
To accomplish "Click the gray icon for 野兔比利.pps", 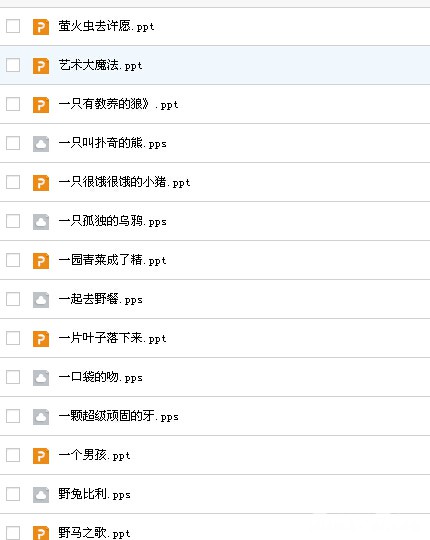I will (41, 495).
